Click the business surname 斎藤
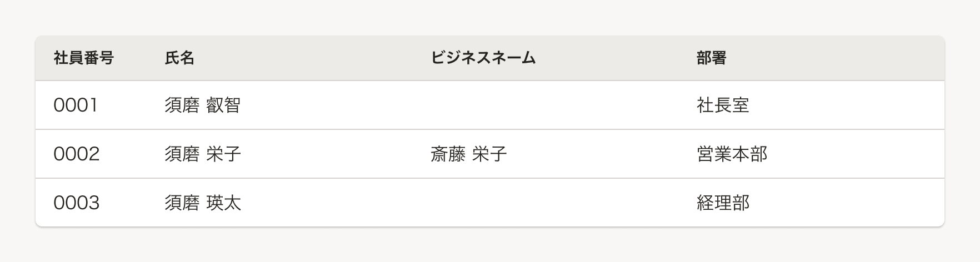The image size is (980, 262). 448,154
